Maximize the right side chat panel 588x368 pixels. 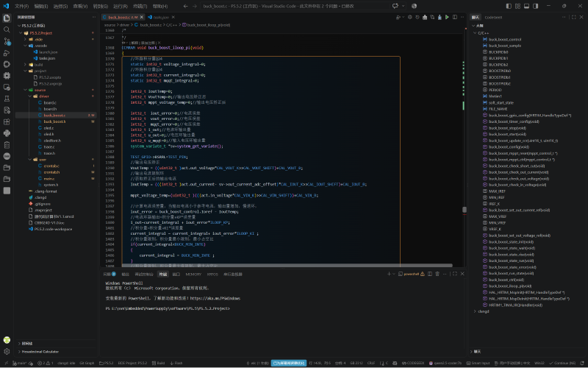click(574, 17)
